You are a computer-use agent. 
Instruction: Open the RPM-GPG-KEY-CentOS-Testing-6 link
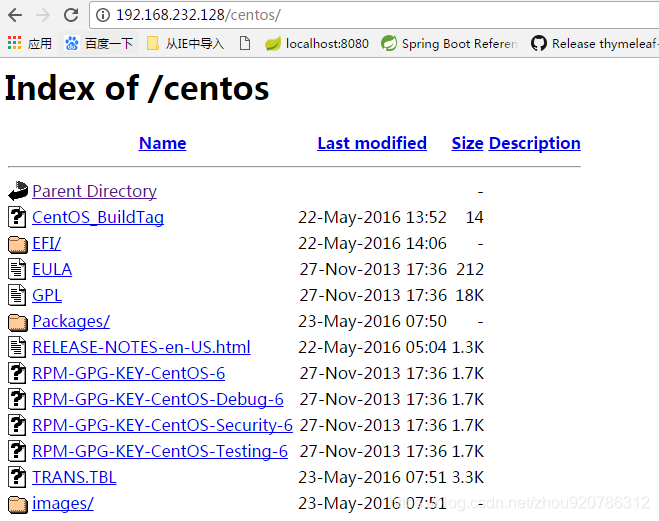click(160, 452)
